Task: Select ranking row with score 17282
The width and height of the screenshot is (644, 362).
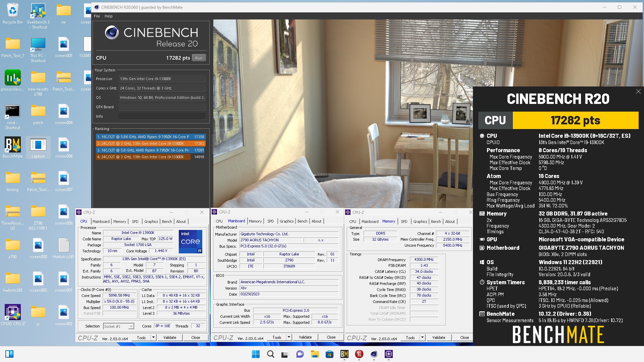Action: coord(151,143)
